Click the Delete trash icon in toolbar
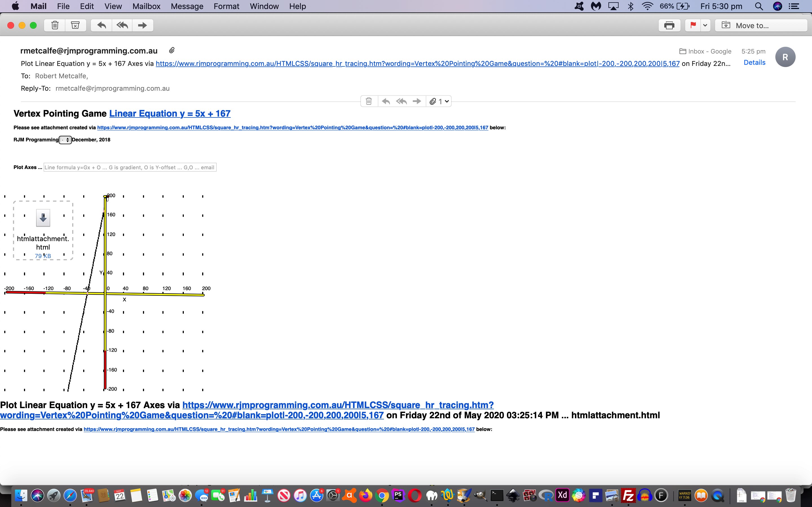812x507 pixels. [55, 25]
